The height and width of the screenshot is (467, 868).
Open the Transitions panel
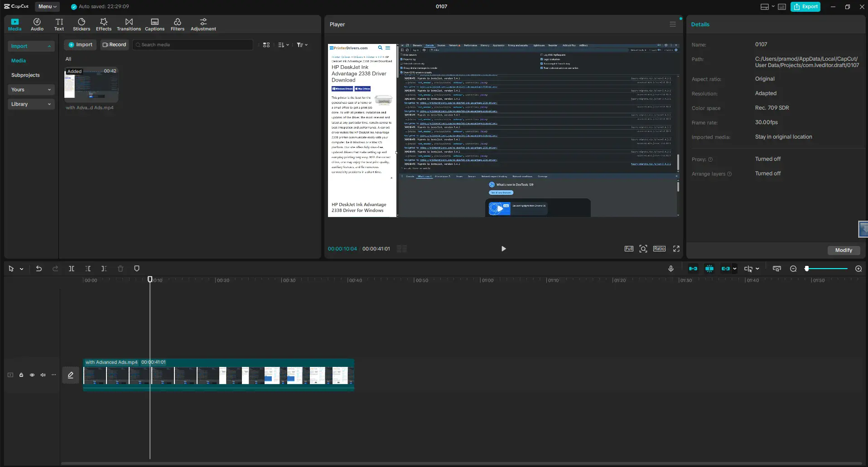129,24
